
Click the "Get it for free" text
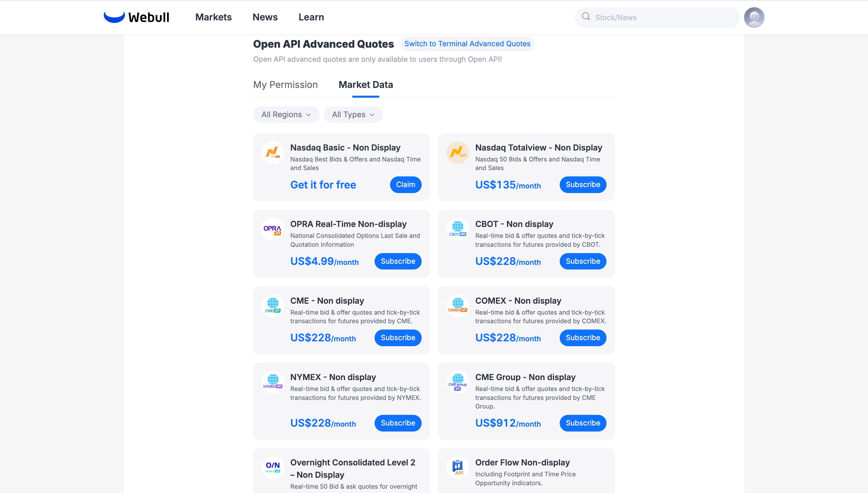pos(323,184)
